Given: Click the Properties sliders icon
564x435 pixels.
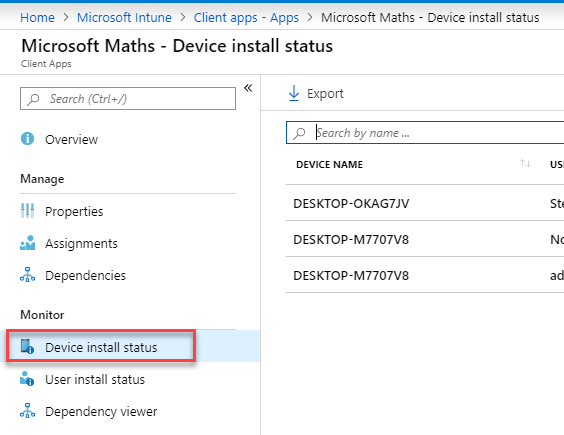Looking at the screenshot, I should 27,211.
